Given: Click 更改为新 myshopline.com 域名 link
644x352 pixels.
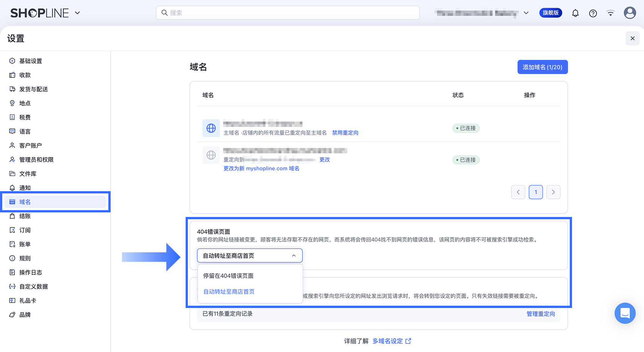Looking at the screenshot, I should pyautogui.click(x=261, y=168).
